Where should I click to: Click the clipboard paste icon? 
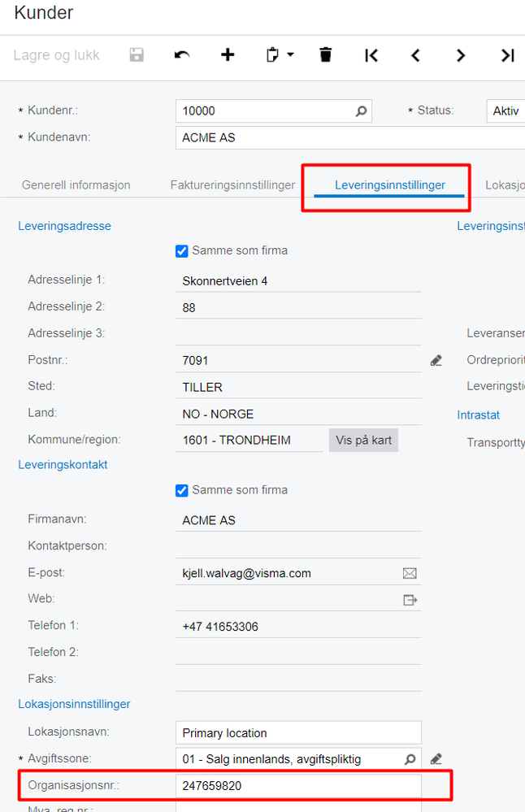[x=272, y=55]
